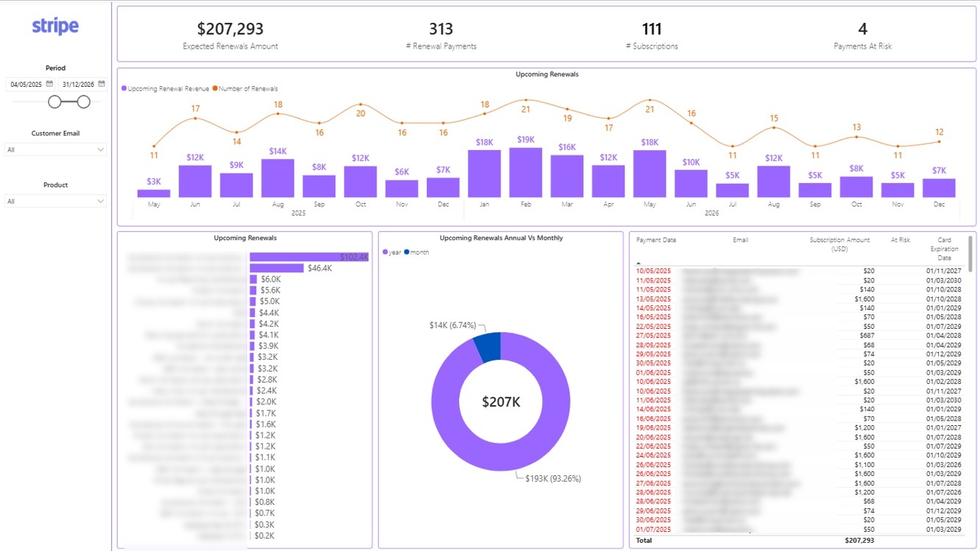Click the month legend item in donut chart

(416, 252)
